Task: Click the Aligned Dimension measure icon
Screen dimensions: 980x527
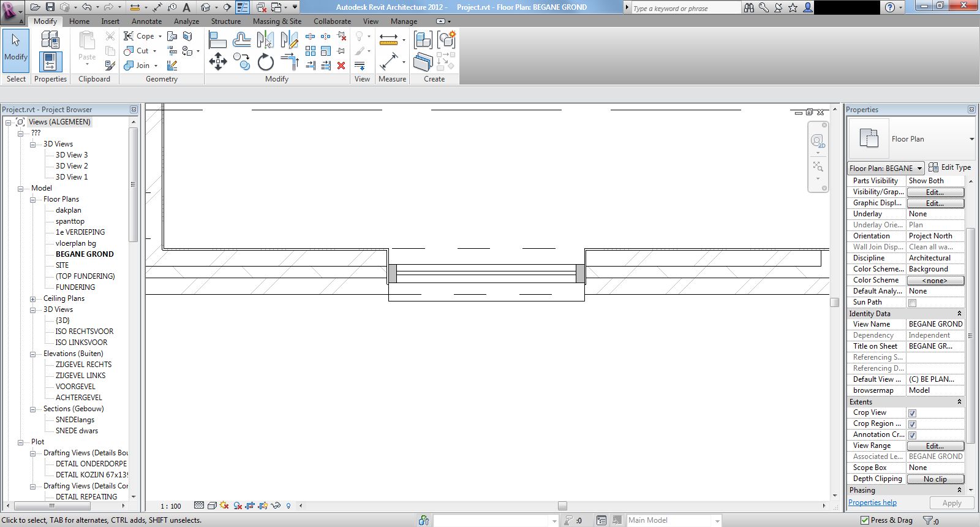Action: (x=389, y=61)
